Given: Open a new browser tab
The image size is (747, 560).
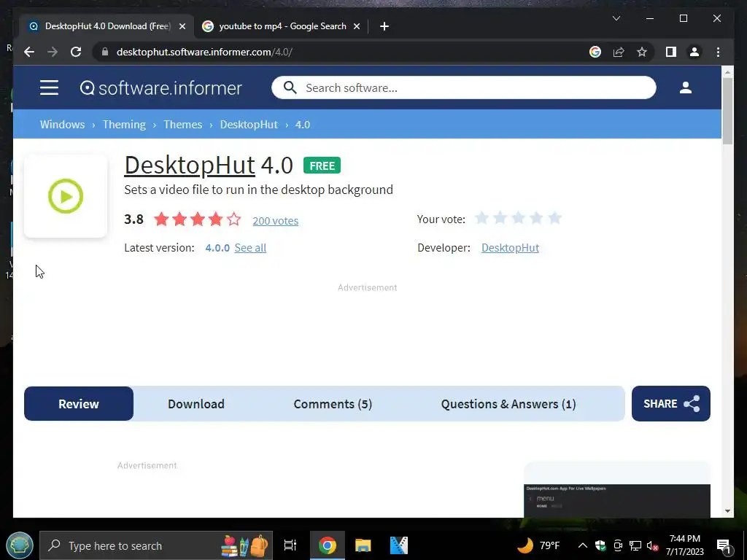Looking at the screenshot, I should click(x=384, y=26).
